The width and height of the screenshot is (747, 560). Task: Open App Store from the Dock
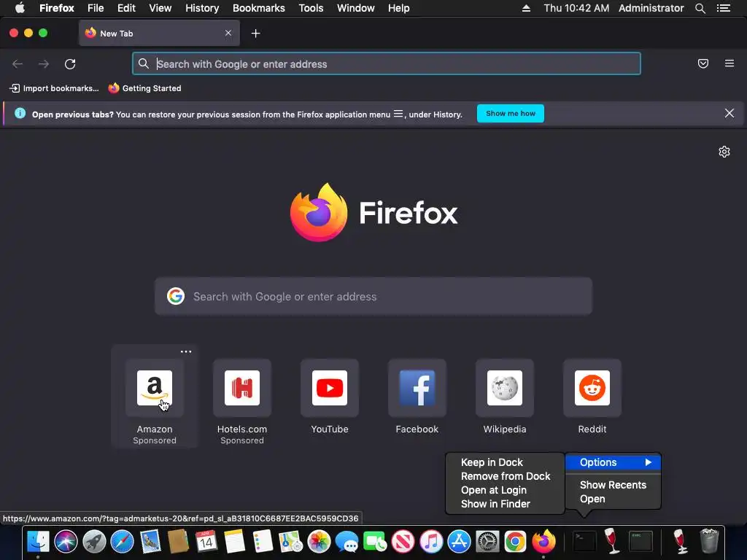coord(460,542)
